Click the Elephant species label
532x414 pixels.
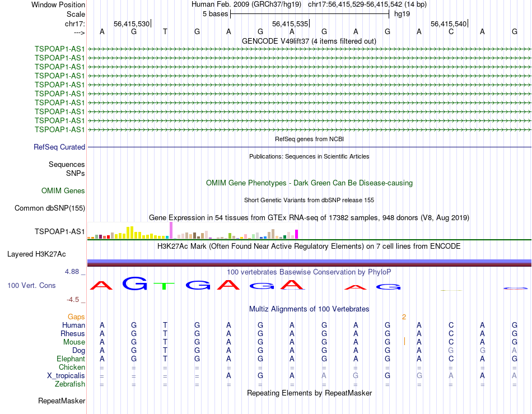[x=71, y=359]
